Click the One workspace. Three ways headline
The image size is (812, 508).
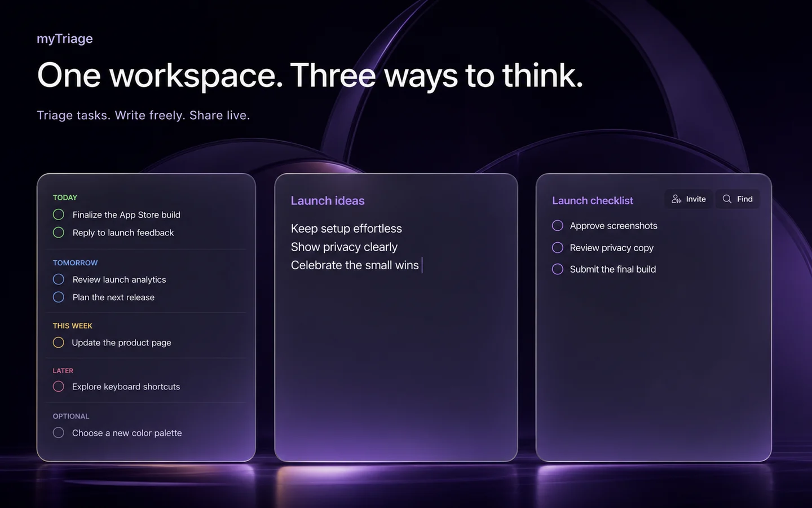pyautogui.click(x=310, y=76)
